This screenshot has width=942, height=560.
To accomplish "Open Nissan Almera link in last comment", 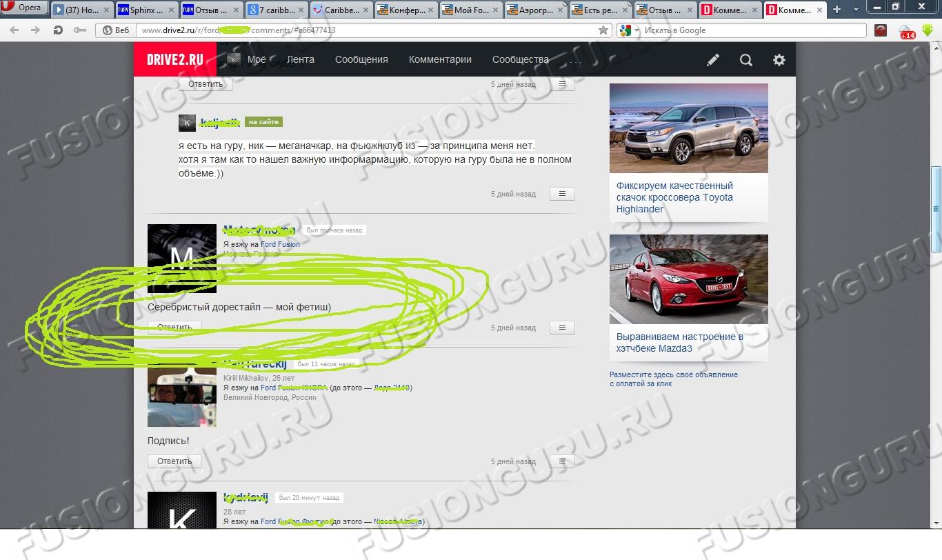I will click(398, 522).
